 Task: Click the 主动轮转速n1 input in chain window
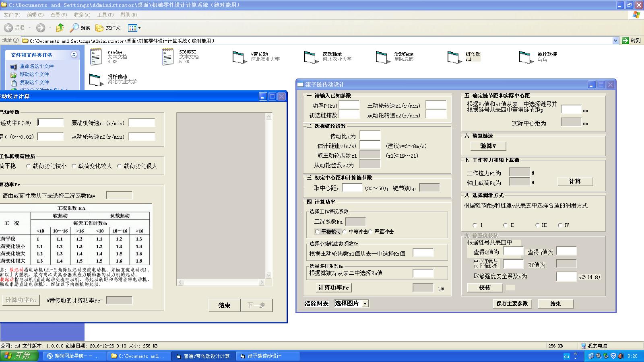pyautogui.click(x=436, y=105)
